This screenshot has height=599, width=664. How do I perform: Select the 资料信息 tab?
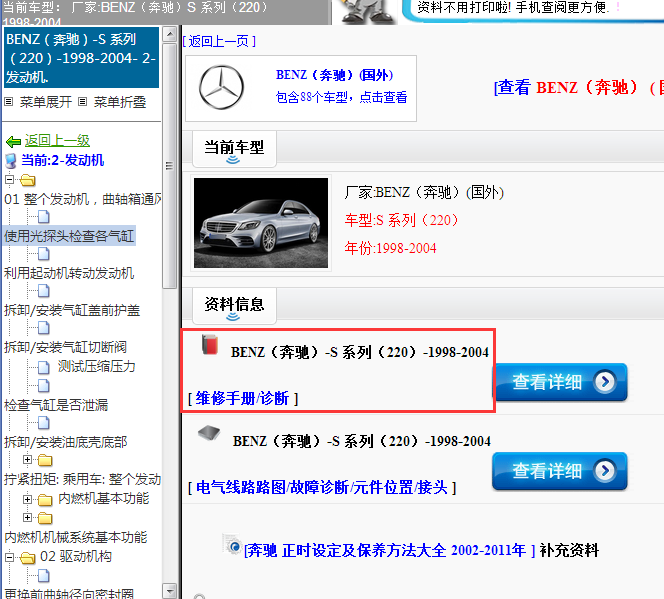[234, 306]
